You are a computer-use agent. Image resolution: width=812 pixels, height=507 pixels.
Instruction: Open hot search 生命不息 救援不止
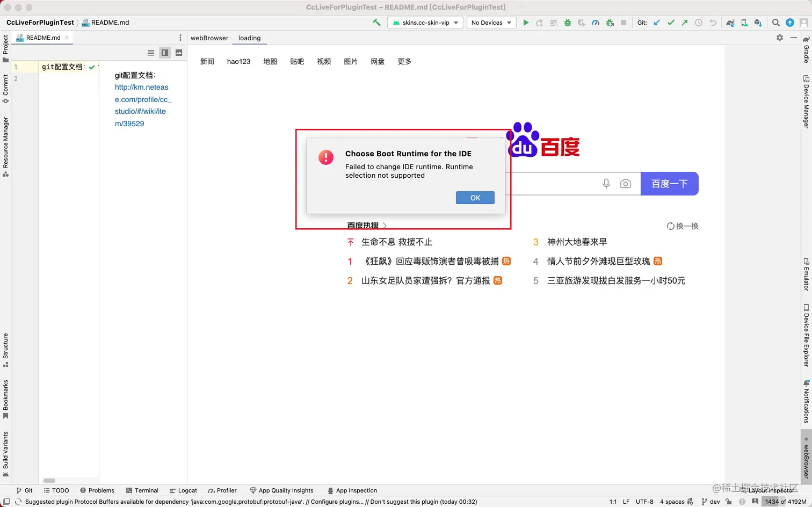pyautogui.click(x=397, y=242)
